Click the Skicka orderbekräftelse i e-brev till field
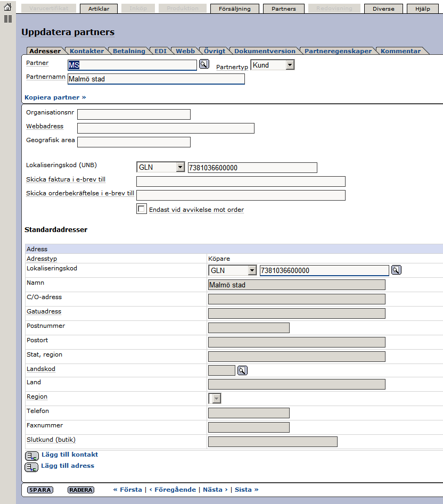The height and width of the screenshot is (504, 443). [x=241, y=195]
